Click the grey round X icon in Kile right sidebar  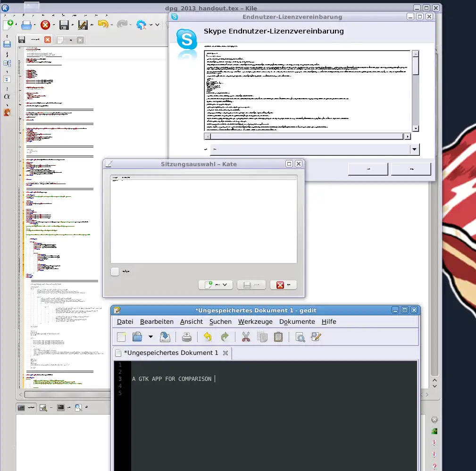click(x=434, y=420)
